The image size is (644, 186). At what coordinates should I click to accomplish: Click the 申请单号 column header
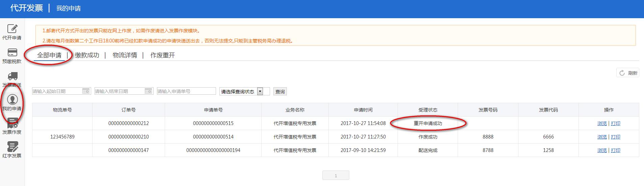(213, 110)
